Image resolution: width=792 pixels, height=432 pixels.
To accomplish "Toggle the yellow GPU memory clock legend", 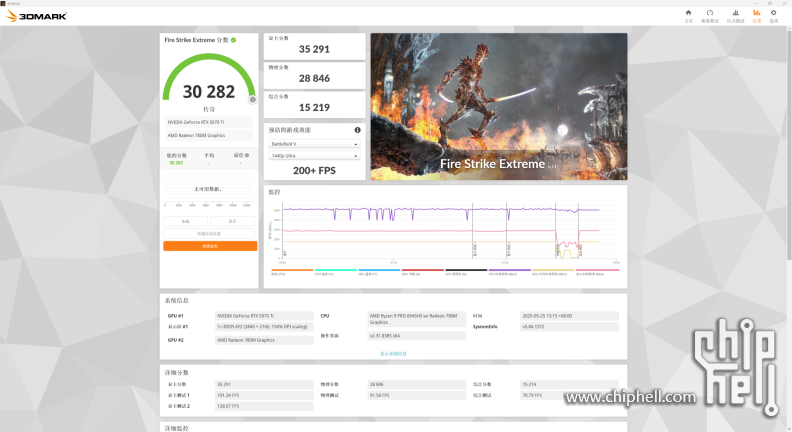I will 553,272.
